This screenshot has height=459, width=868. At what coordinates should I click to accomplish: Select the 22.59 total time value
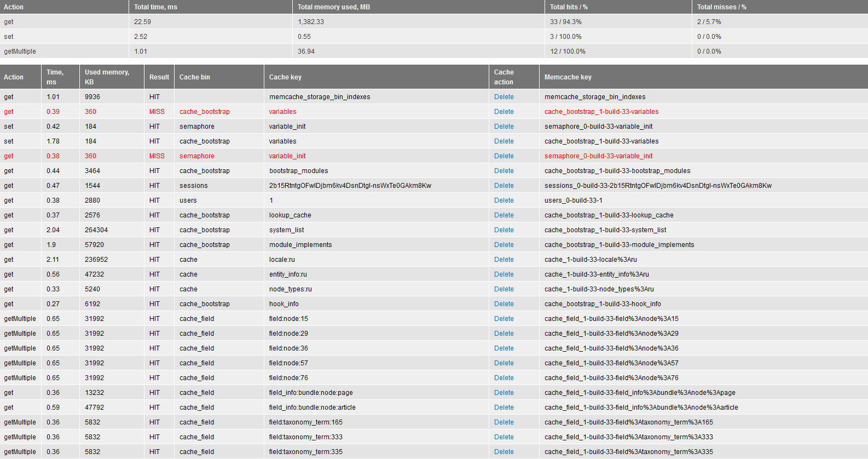(x=142, y=22)
